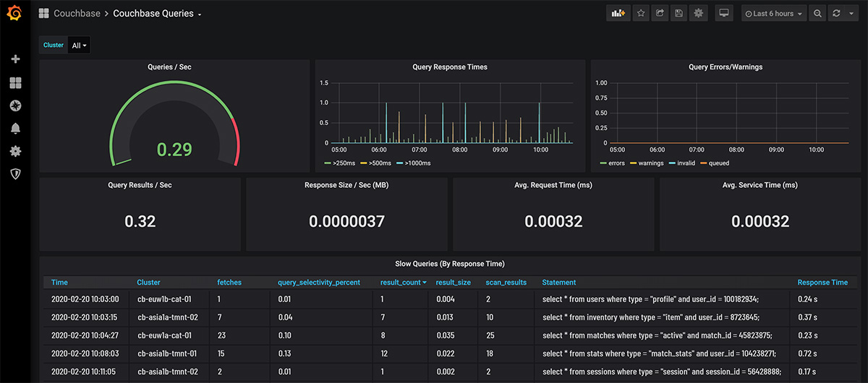Sort table by Response Time column
The width and height of the screenshot is (868, 383).
pyautogui.click(x=822, y=283)
